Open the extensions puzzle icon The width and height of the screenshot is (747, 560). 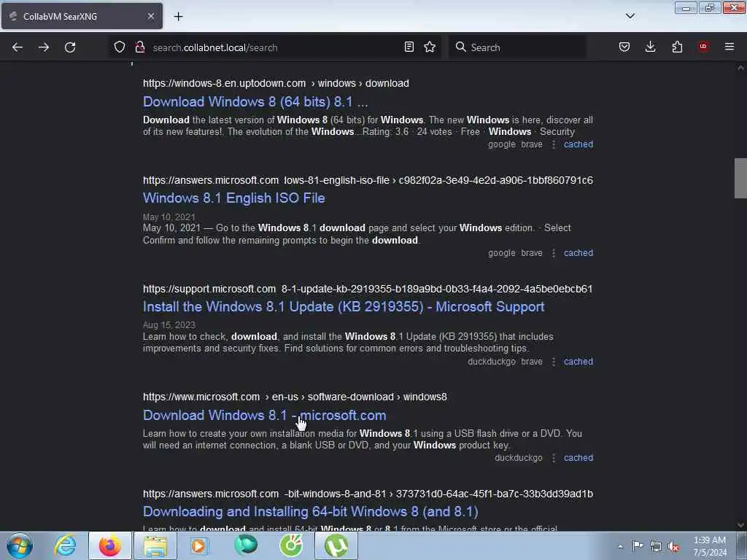pyautogui.click(x=677, y=47)
